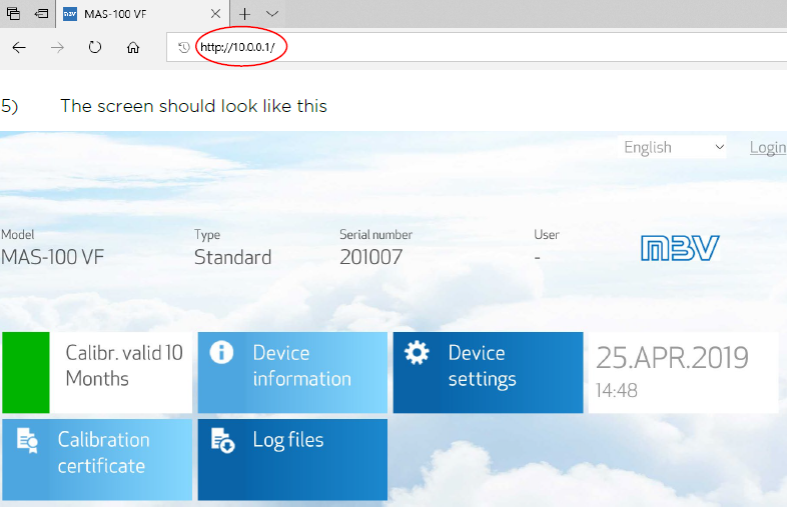Click the time 14:48
Image resolution: width=787 pixels, height=508 pixels.
616,390
